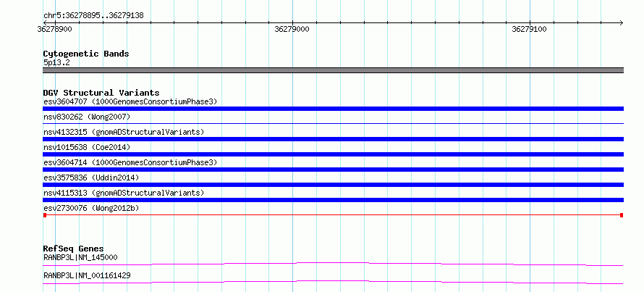644x292 pixels.
Task: Open variant nsv830262 (Wong2007) label
Action: tap(87, 117)
